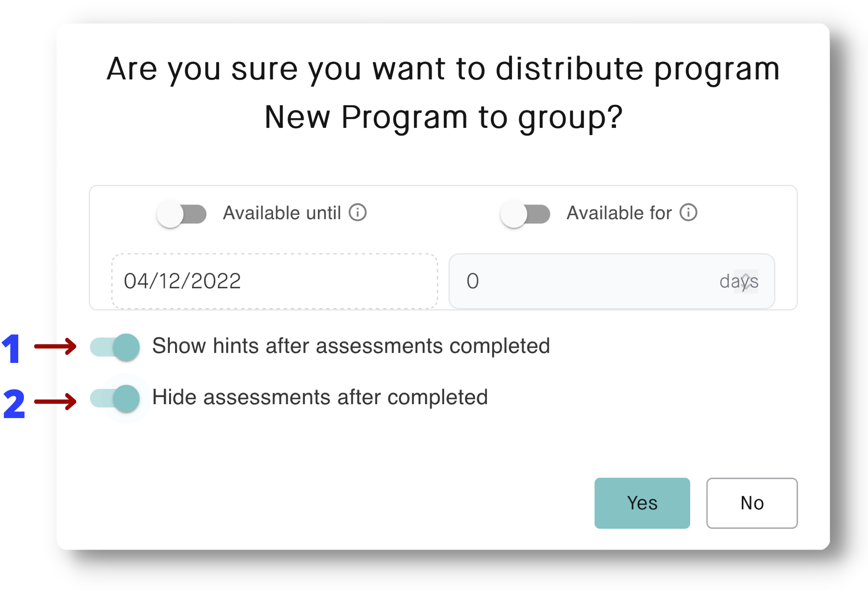Click the Available for label text

tap(619, 213)
